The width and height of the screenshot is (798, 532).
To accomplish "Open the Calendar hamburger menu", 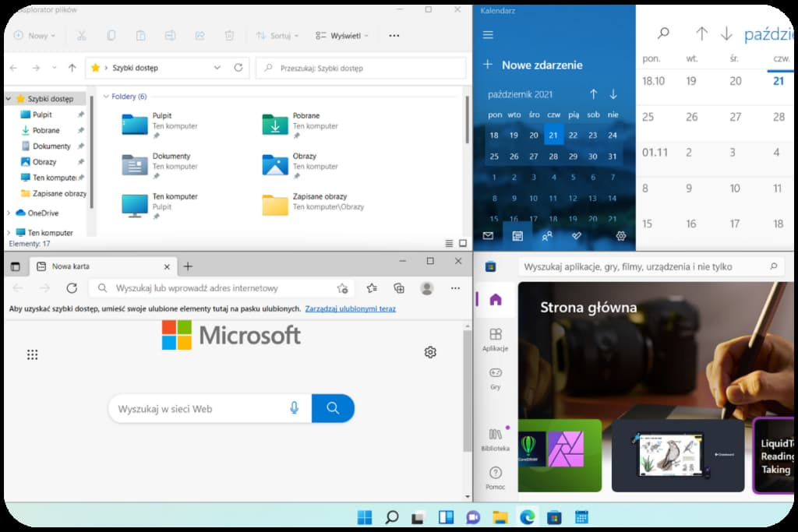I will 489,35.
